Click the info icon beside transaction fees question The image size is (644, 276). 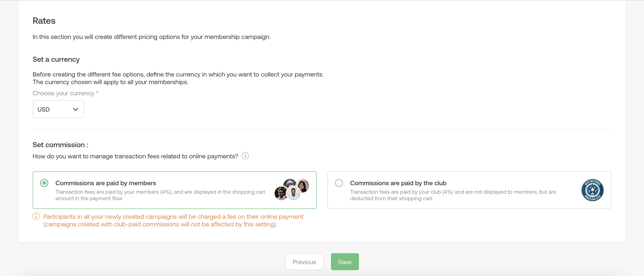(x=245, y=156)
